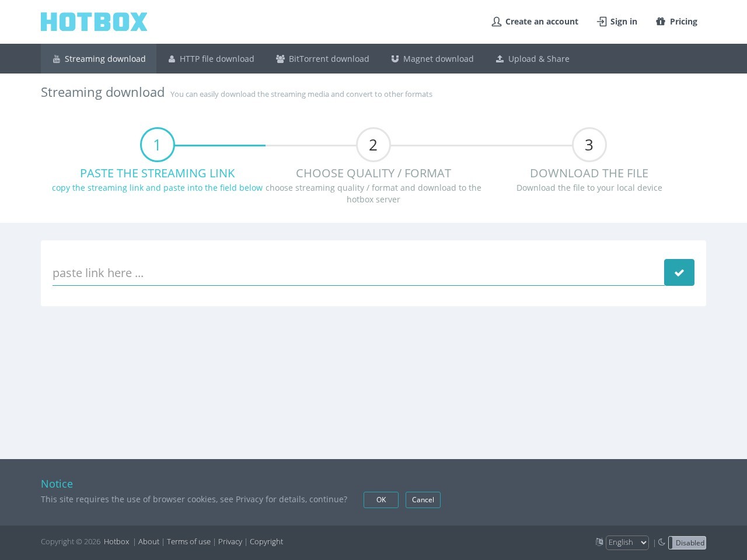This screenshot has height=560, width=747.
Task: Open the English language dropdown
Action: [627, 542]
